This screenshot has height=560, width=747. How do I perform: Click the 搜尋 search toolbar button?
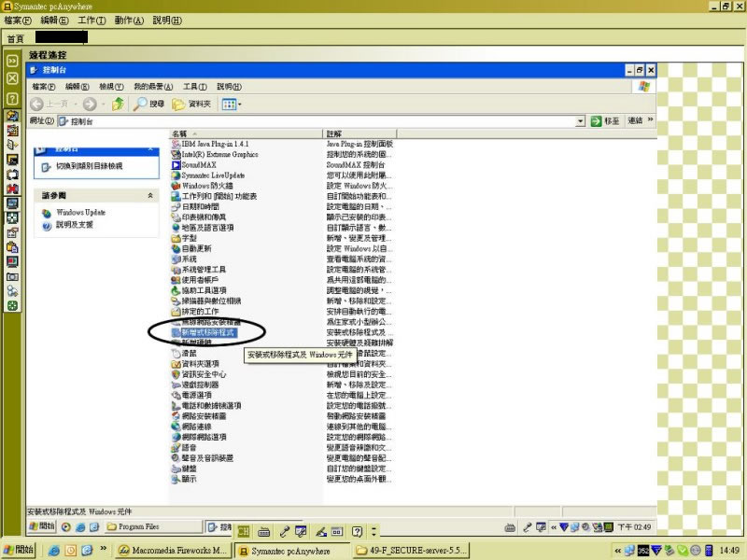click(x=148, y=104)
